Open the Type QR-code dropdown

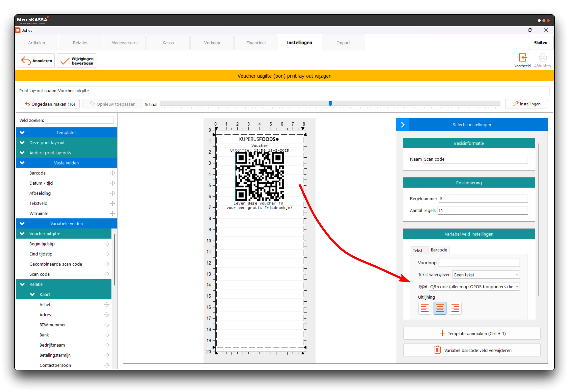[x=474, y=287]
